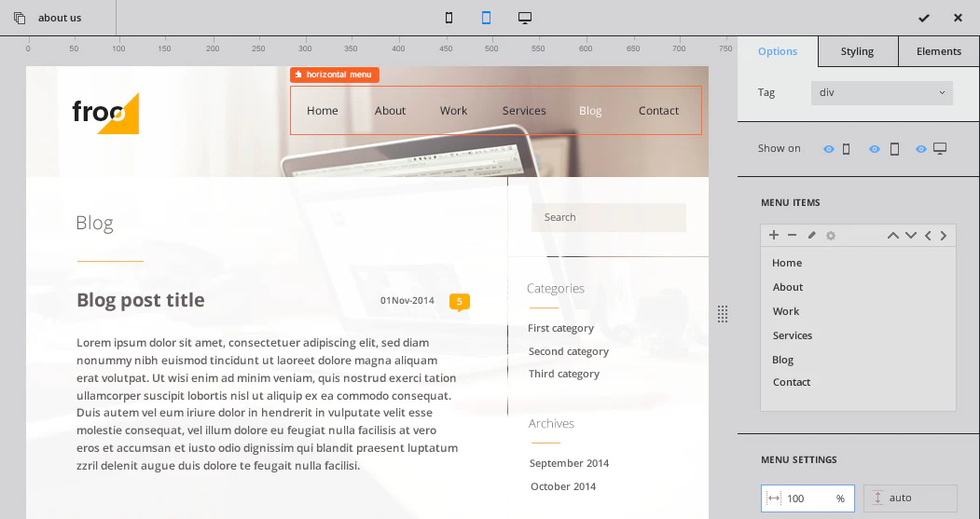Edit menu item with pencil icon
Screen dimensions: 980x519
point(812,236)
